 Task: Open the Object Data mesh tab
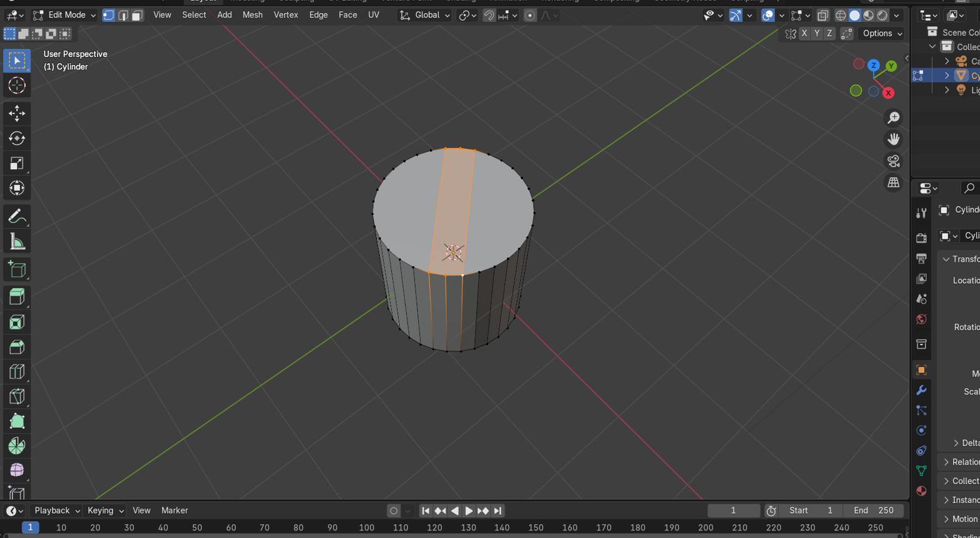click(x=921, y=470)
